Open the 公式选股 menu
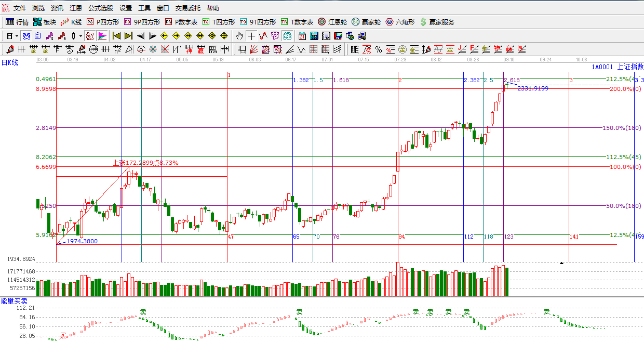Image resolution: width=644 pixels, height=341 pixels. coord(100,8)
